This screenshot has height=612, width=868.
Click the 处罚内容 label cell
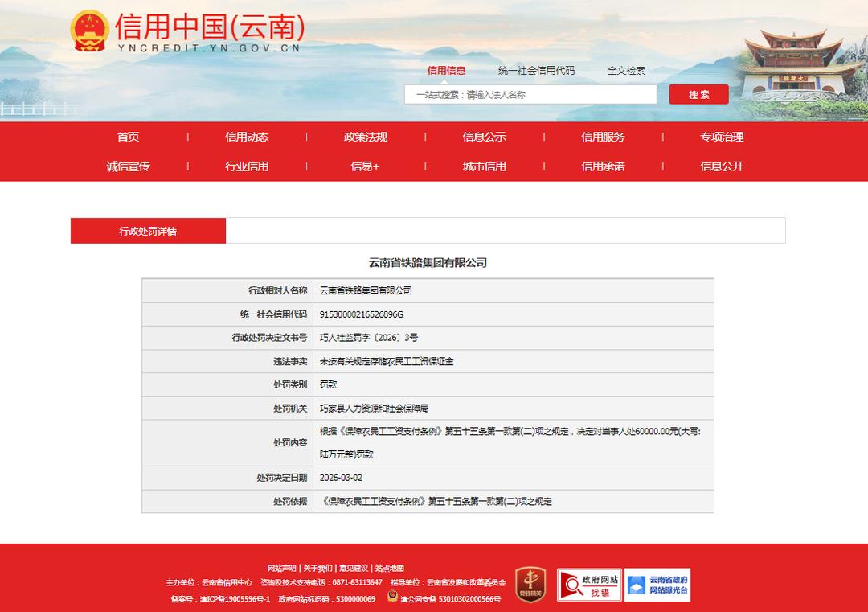[x=227, y=442]
